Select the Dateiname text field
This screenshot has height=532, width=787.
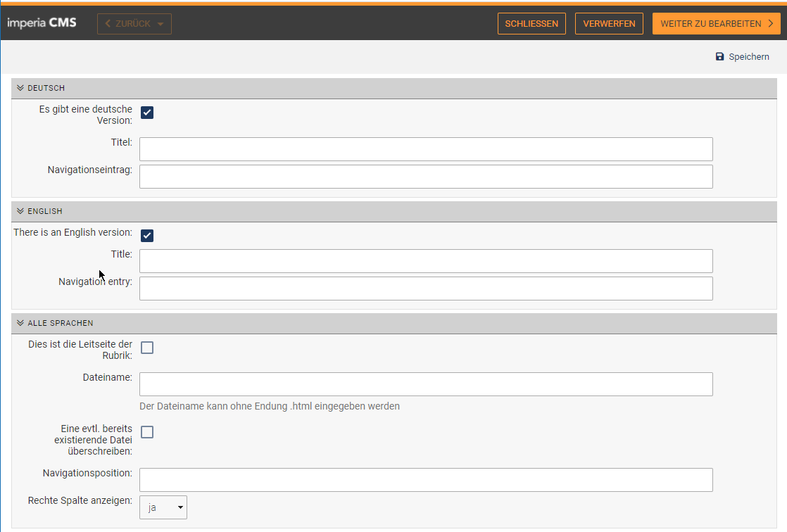[426, 384]
